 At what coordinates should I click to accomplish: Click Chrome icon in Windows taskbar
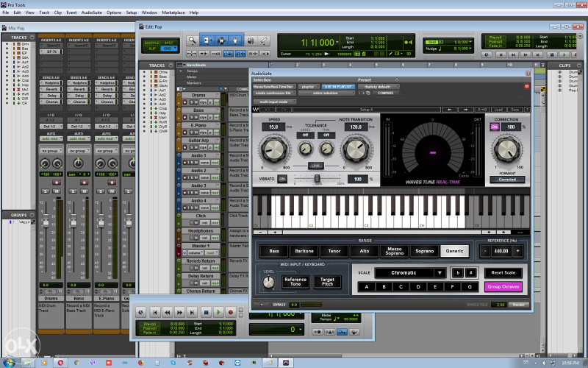(76, 363)
